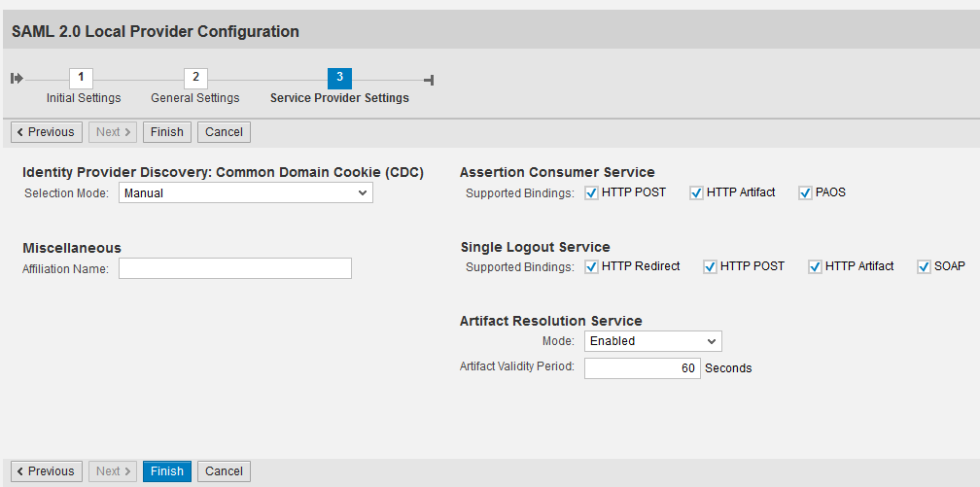Click wizard step 3 number box

coord(339,77)
